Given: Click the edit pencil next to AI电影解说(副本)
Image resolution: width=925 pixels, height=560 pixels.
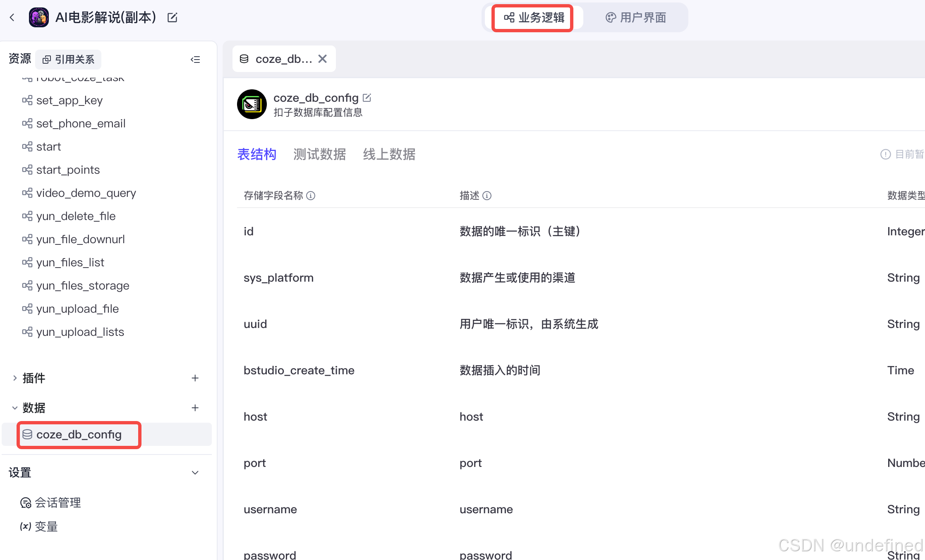Looking at the screenshot, I should [x=172, y=17].
